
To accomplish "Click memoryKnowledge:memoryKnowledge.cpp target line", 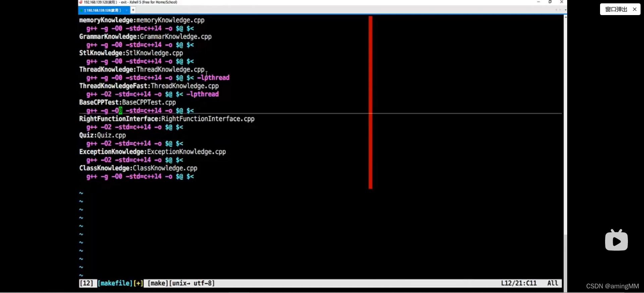I will [x=142, y=20].
